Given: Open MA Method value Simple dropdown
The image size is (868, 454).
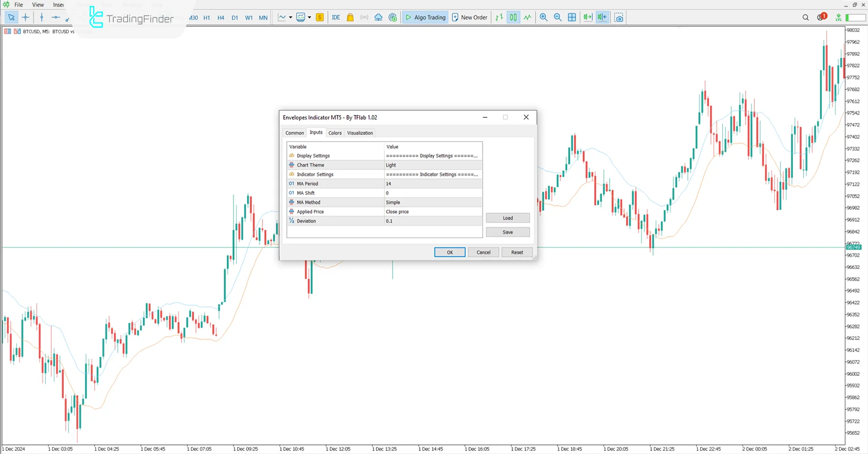Looking at the screenshot, I should [433, 202].
